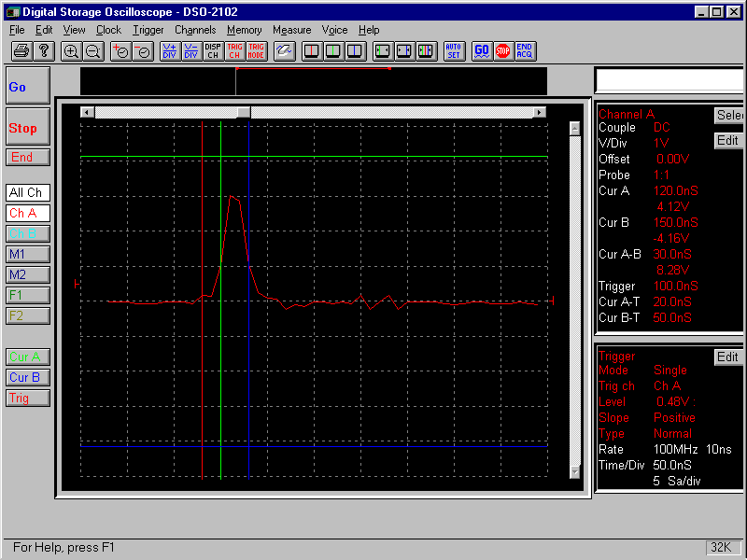Open the Measure menu
747x560 pixels.
291,30
